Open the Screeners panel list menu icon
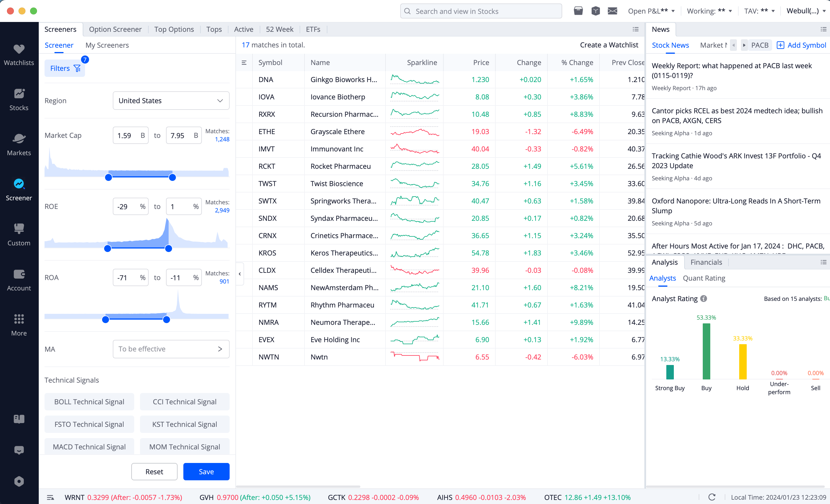This screenshot has width=830, height=504. coord(636,29)
